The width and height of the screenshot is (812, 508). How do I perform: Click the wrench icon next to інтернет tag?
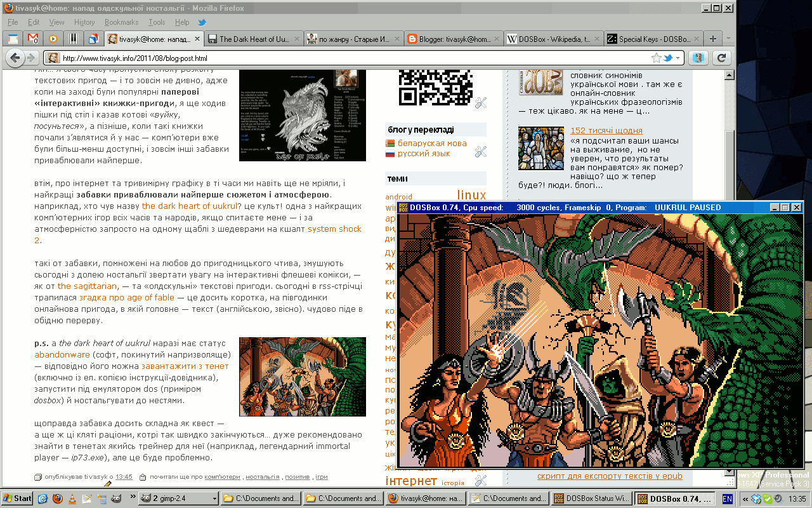[480, 481]
